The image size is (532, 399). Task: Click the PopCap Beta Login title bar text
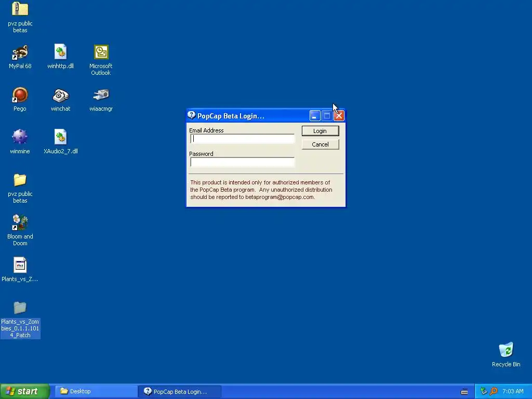coord(231,116)
